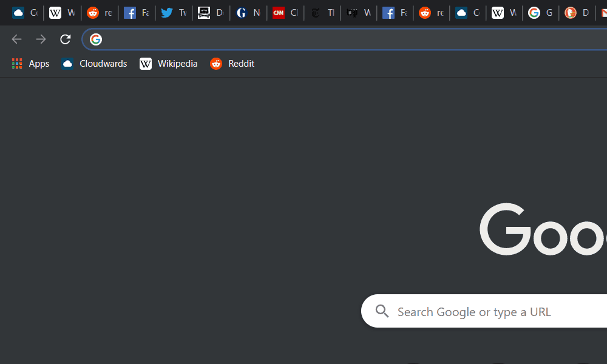Switch to the CNN tab

tap(285, 13)
